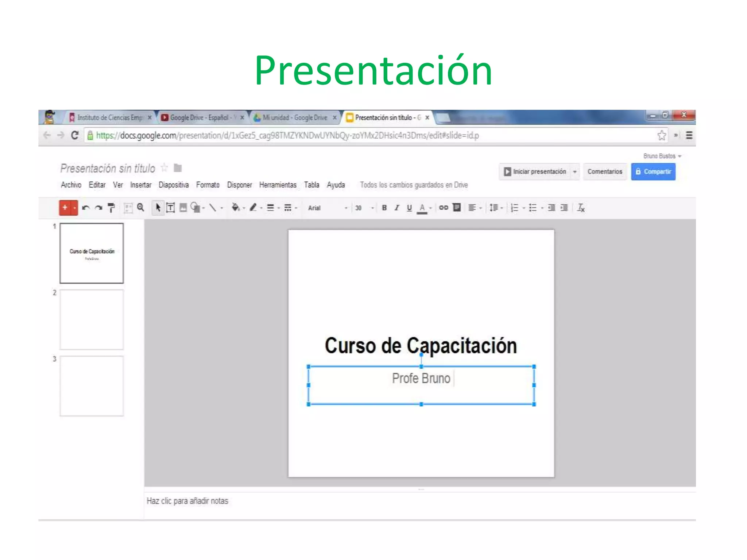Open the Tabla menu
747x560 pixels.
click(x=312, y=185)
